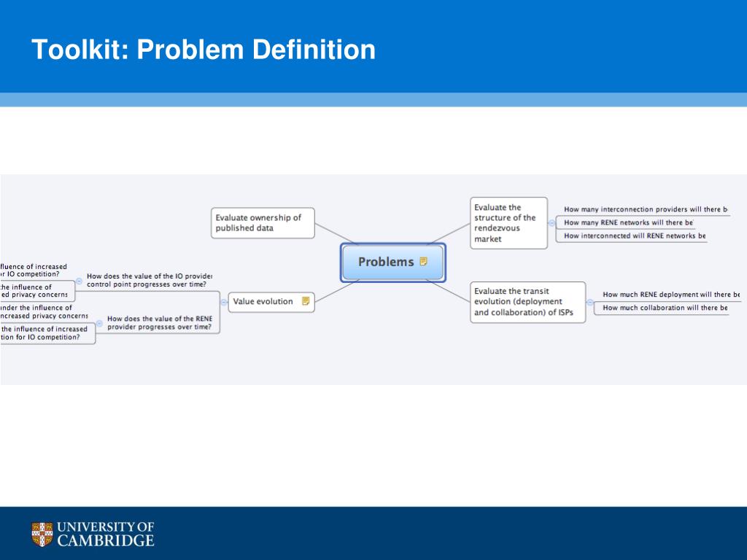This screenshot has width=747, height=560.
Task: Click the University of Cambridge crest logo
Action: (x=42, y=534)
